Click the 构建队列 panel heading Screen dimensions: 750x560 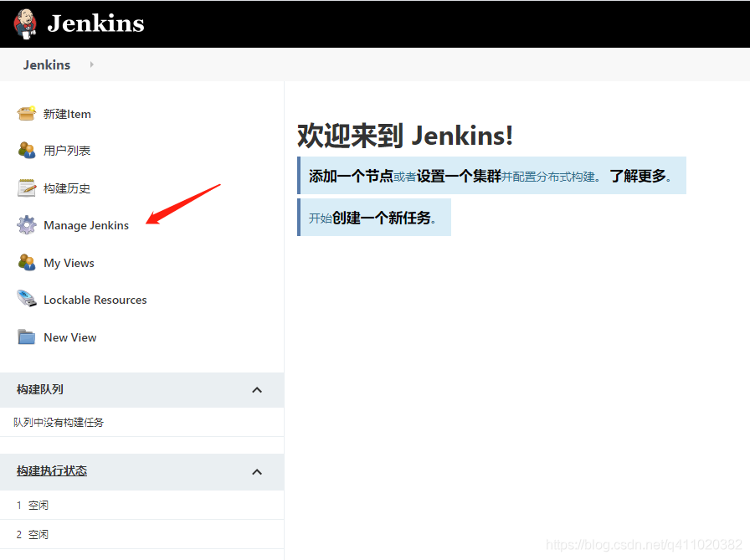pyautogui.click(x=40, y=389)
